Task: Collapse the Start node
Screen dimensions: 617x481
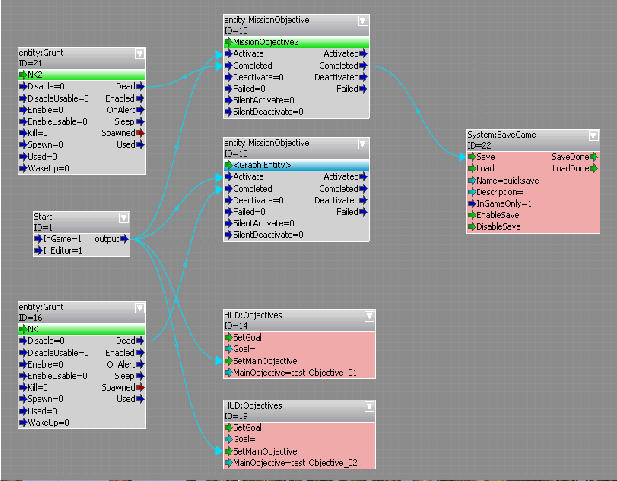Action: point(124,218)
